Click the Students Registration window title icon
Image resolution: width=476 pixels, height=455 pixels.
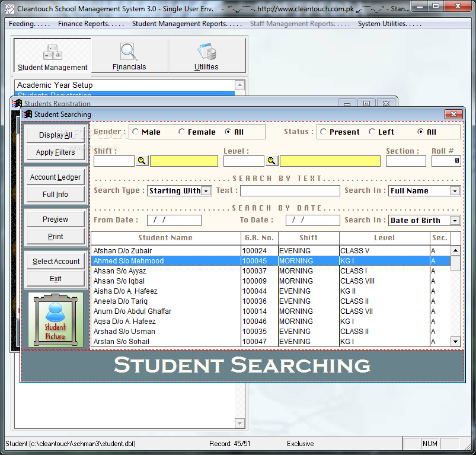17,104
